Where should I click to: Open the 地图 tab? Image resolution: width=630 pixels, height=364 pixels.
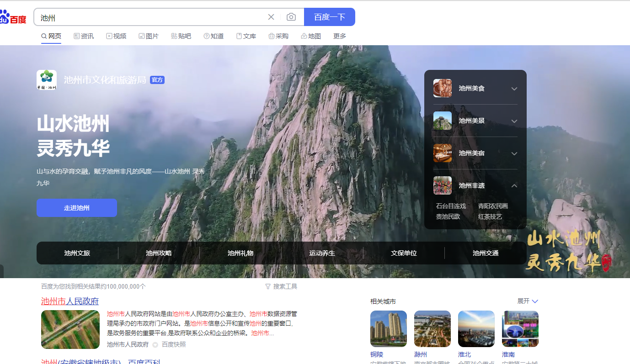point(311,36)
